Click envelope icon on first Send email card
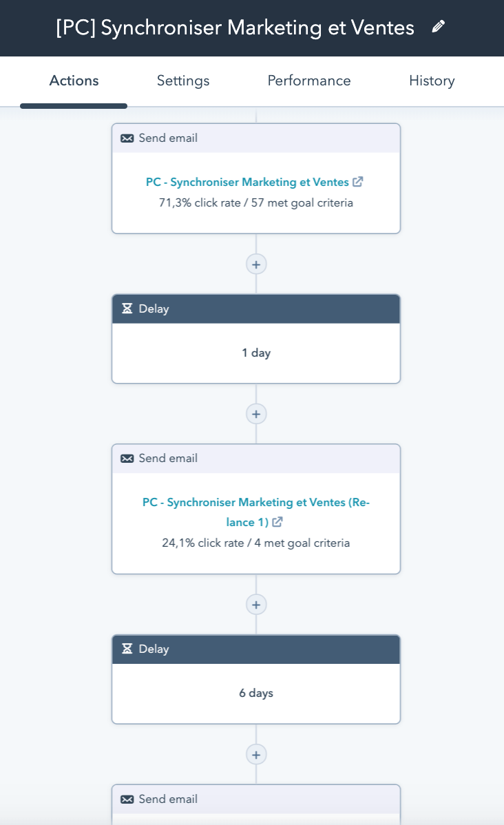Viewport: 504px width, 825px height. click(127, 138)
